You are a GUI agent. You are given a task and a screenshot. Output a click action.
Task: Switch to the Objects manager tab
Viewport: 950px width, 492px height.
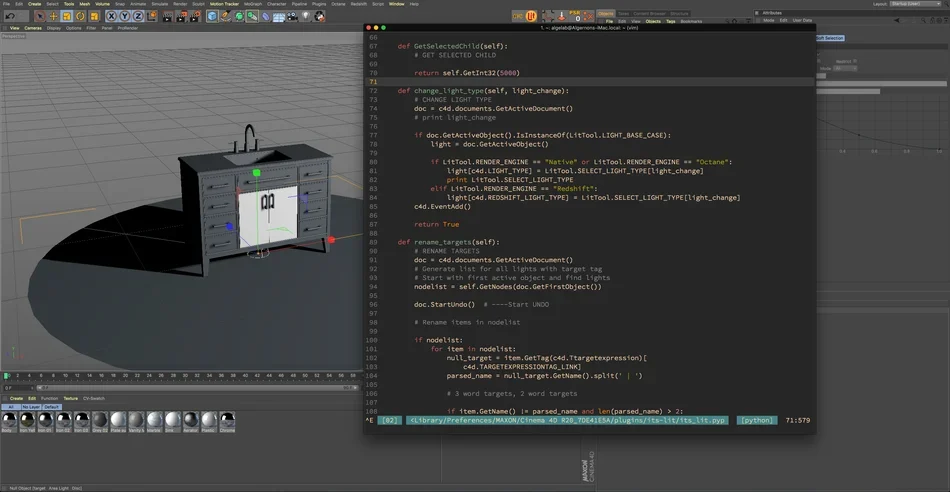click(606, 13)
